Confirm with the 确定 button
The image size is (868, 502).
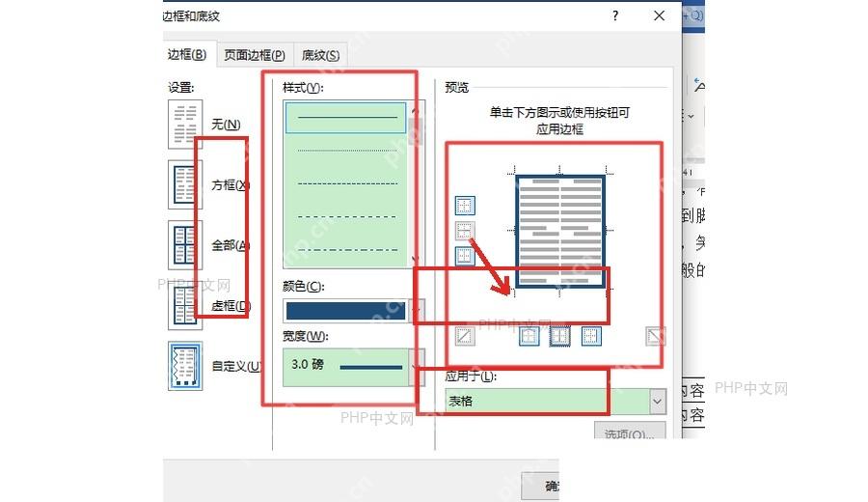[540, 486]
